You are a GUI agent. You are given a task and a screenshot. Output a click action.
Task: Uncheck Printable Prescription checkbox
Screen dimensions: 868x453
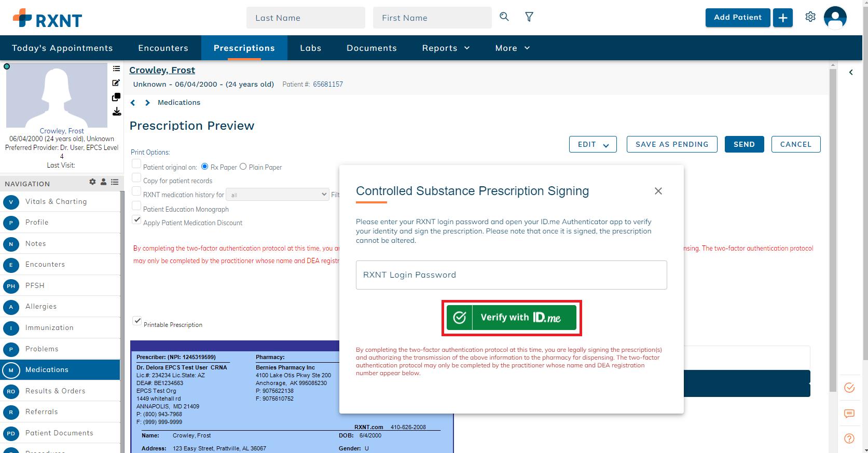pos(137,321)
